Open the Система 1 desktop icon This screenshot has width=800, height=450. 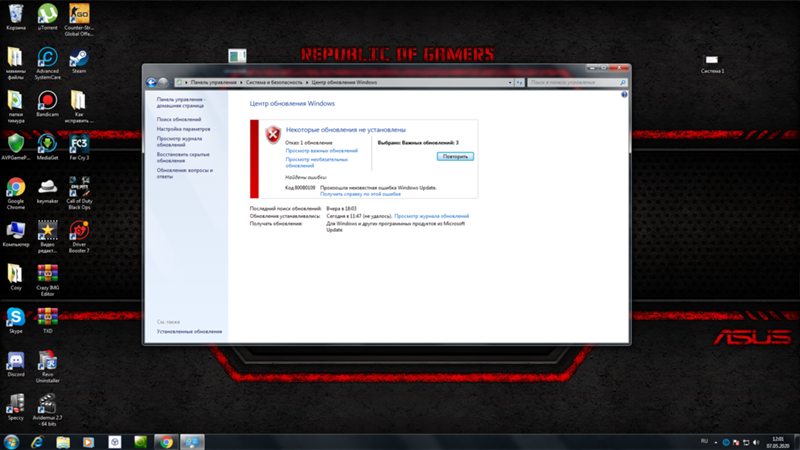pos(712,63)
